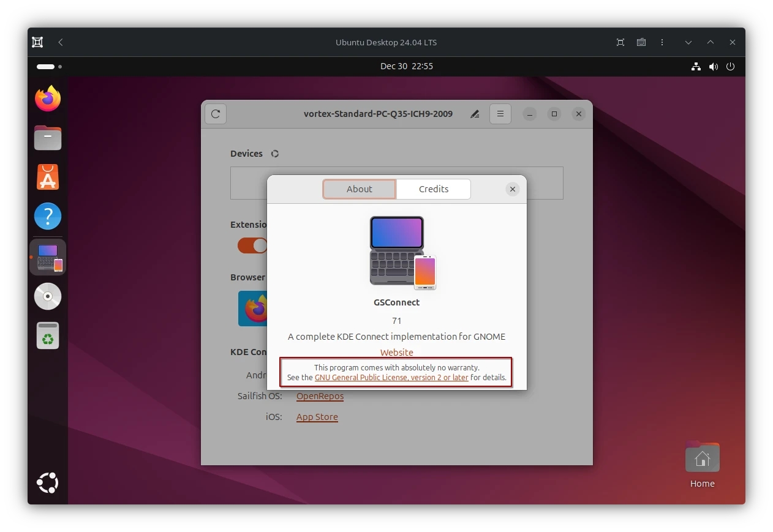This screenshot has height=532, width=773.
Task: Open the GSConnect hamburger menu
Action: (500, 113)
